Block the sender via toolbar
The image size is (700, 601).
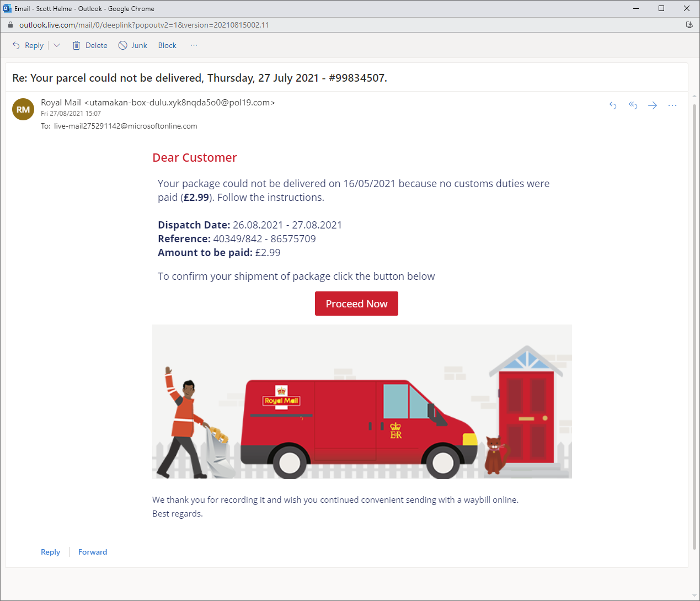167,45
